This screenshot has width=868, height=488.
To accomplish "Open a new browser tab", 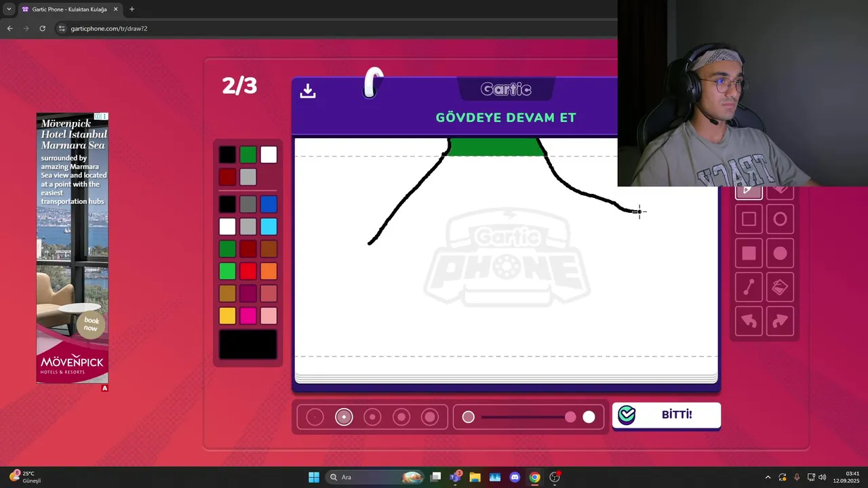I will point(132,9).
